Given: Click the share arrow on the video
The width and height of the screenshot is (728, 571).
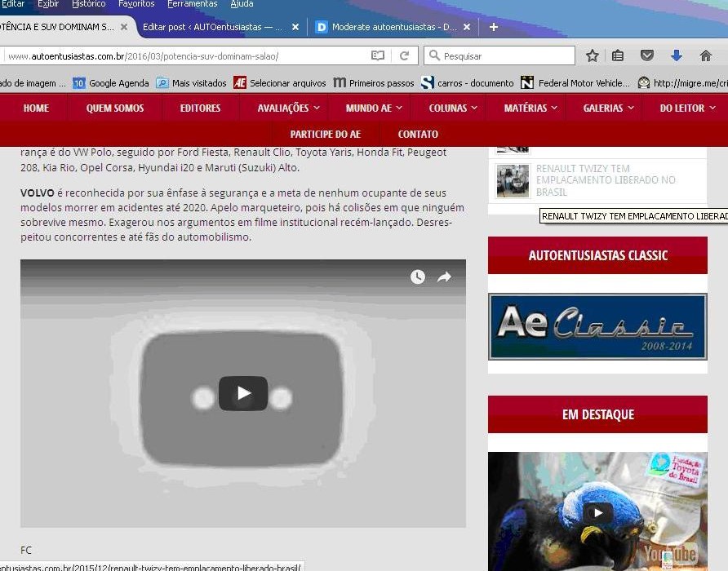Looking at the screenshot, I should [444, 277].
